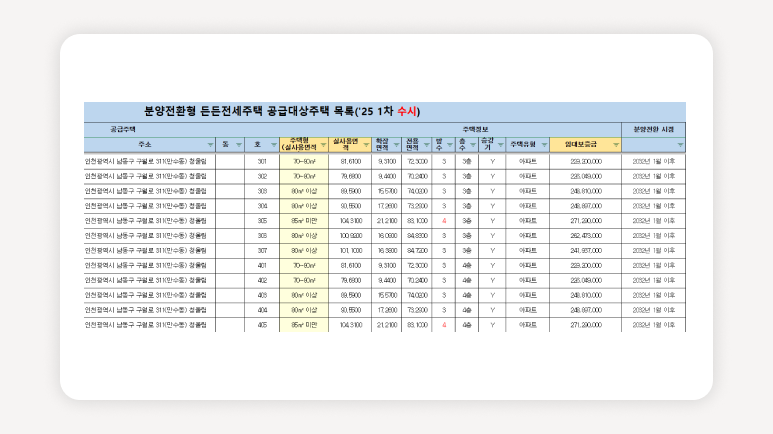The height and width of the screenshot is (434, 773).
Task: Open the 주택유형 filter dropdown
Action: (543, 145)
